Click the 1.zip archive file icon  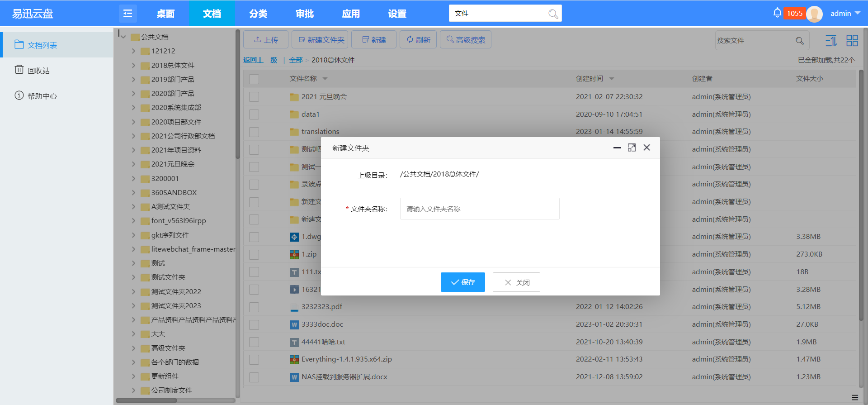click(294, 255)
